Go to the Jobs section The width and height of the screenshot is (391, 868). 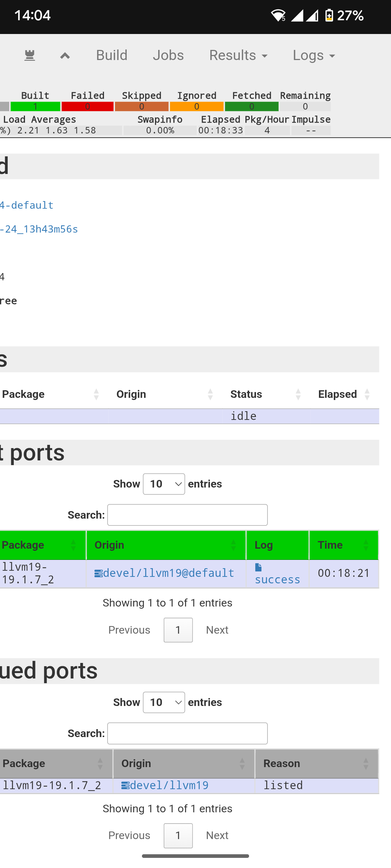(x=168, y=55)
